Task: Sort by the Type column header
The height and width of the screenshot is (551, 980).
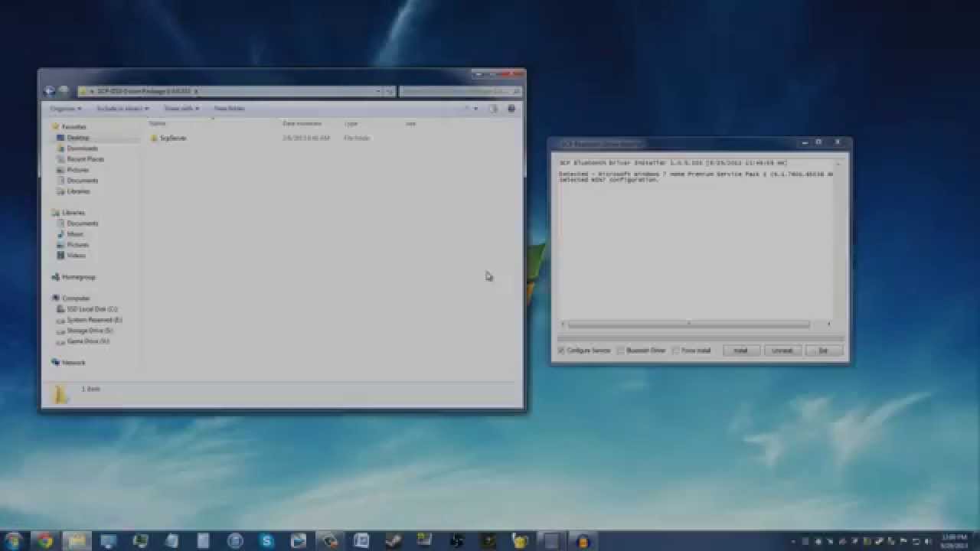Action: 351,123
